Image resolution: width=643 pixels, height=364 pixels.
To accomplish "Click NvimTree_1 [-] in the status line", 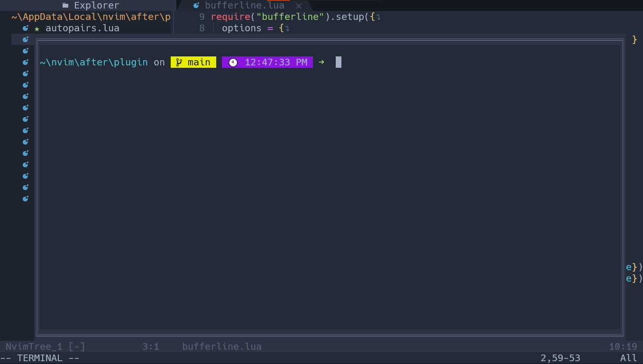I will coord(46,346).
